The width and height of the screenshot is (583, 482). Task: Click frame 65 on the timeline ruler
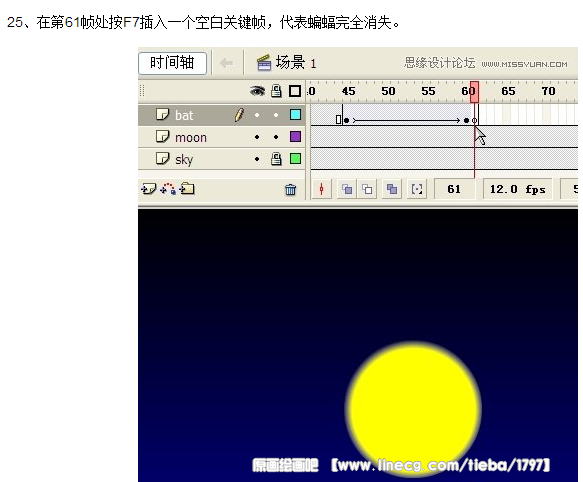(x=508, y=91)
